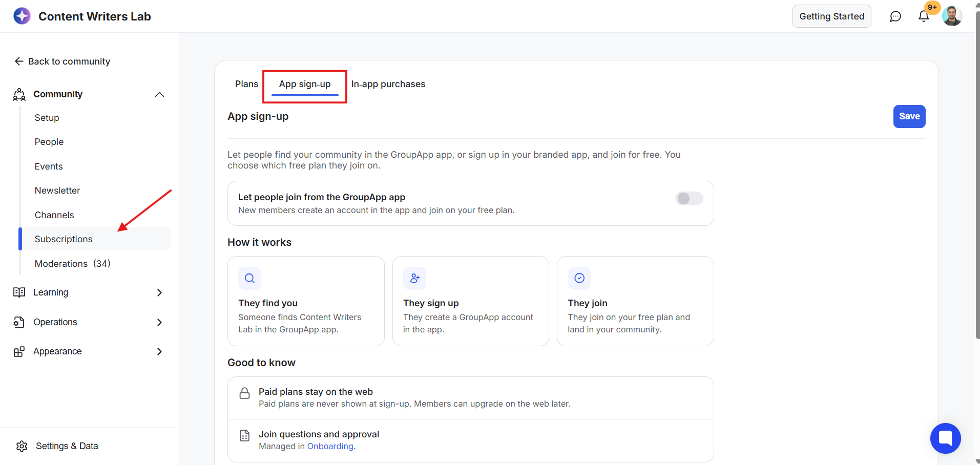Follow the Onboarding link
The image size is (980, 465).
(330, 447)
